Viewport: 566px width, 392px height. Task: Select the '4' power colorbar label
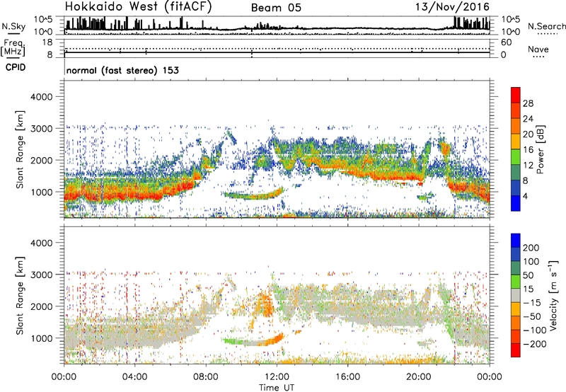[525, 196]
